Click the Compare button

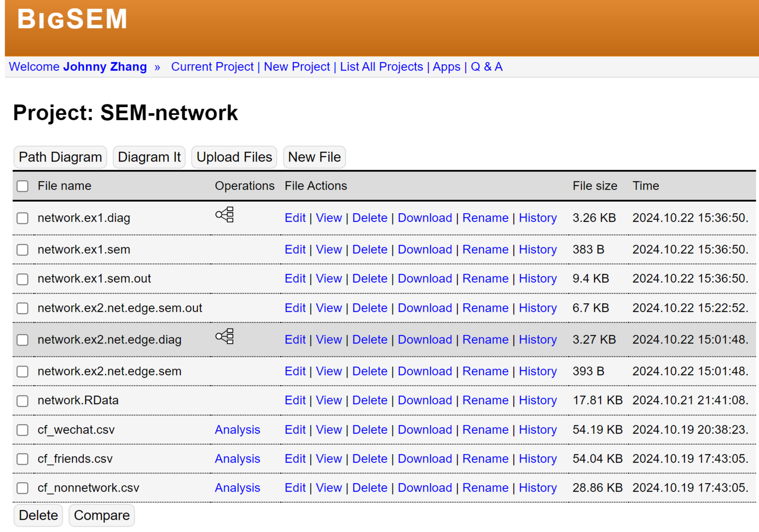(101, 515)
